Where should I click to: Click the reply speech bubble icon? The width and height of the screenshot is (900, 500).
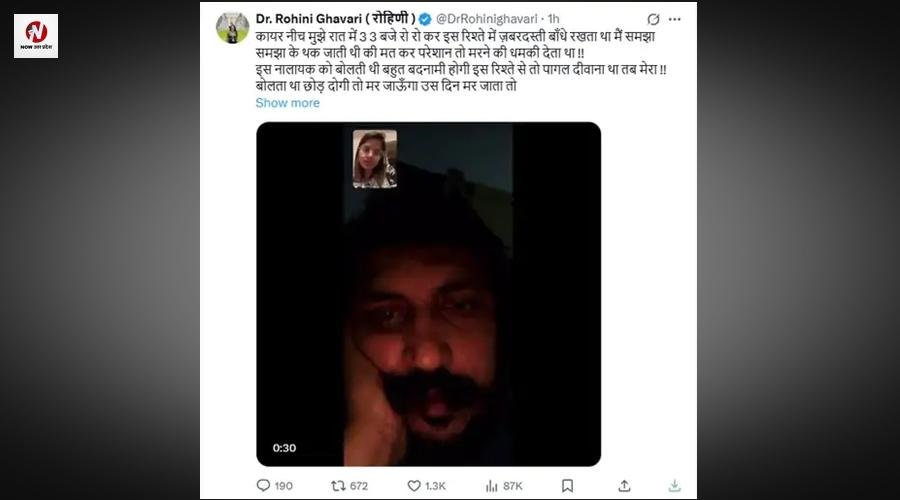click(263, 486)
